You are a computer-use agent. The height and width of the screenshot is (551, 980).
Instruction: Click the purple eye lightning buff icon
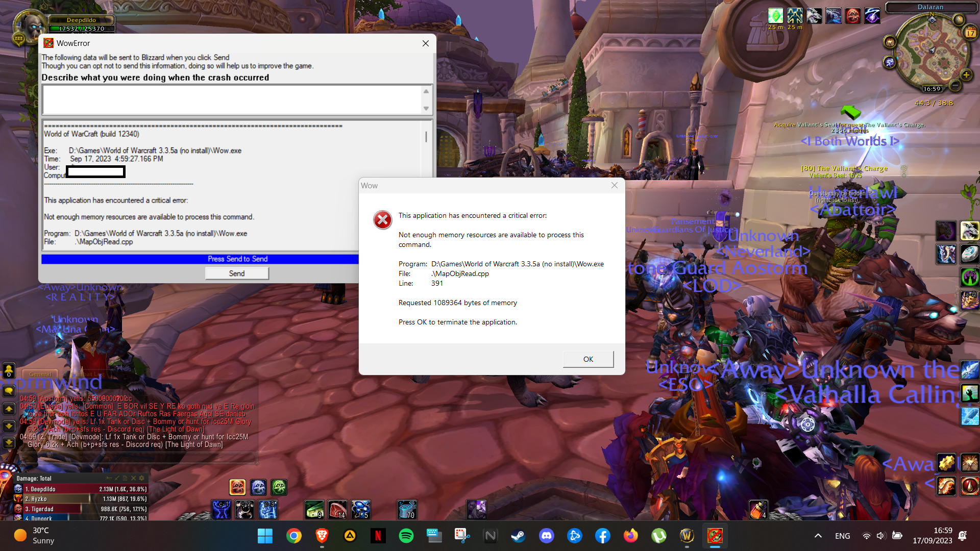[x=872, y=16]
